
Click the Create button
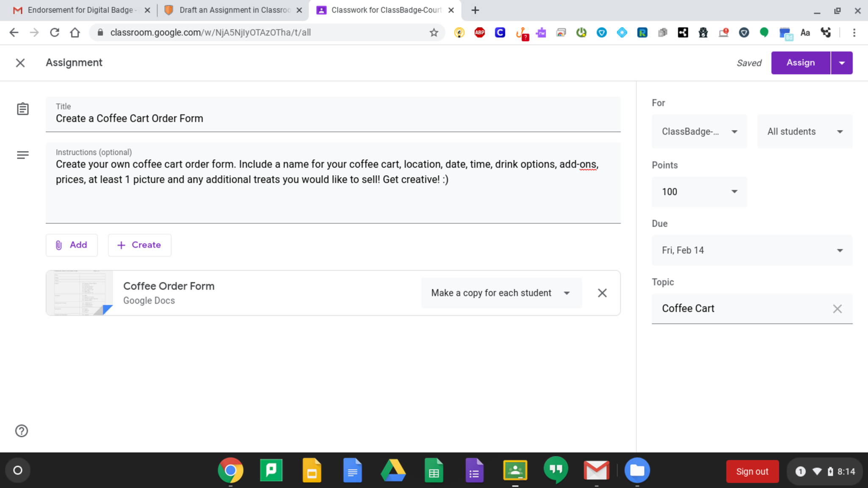(139, 245)
